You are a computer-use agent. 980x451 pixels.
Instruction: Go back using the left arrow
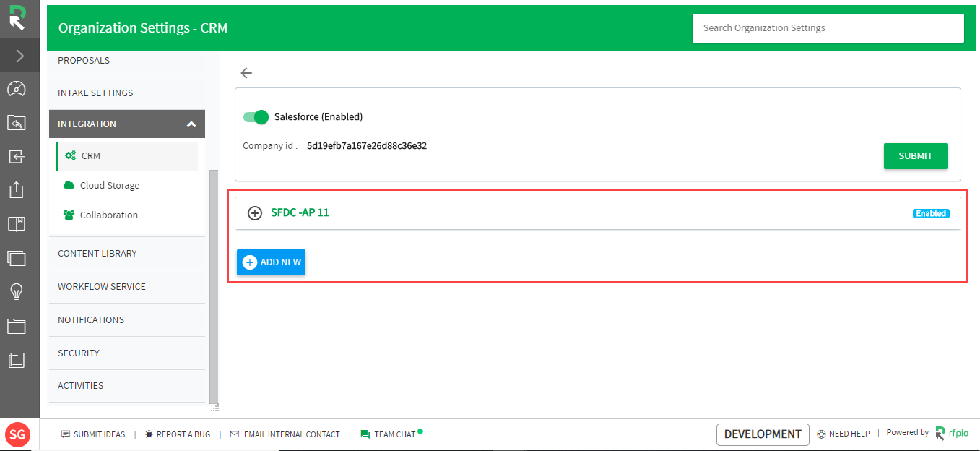point(246,73)
